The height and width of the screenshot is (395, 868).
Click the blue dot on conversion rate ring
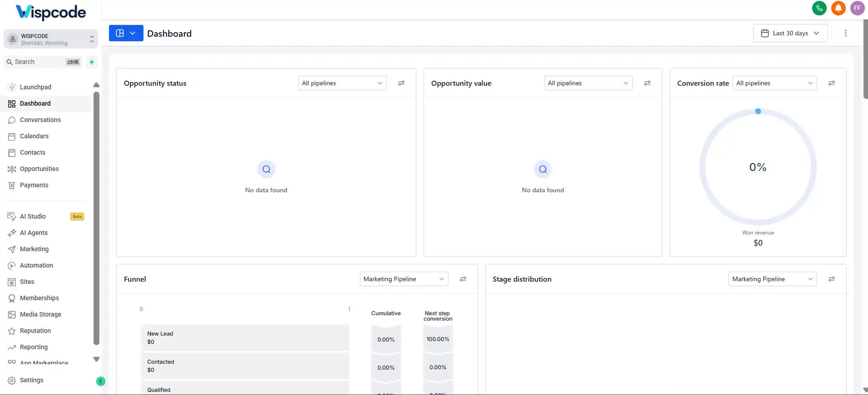(x=758, y=111)
